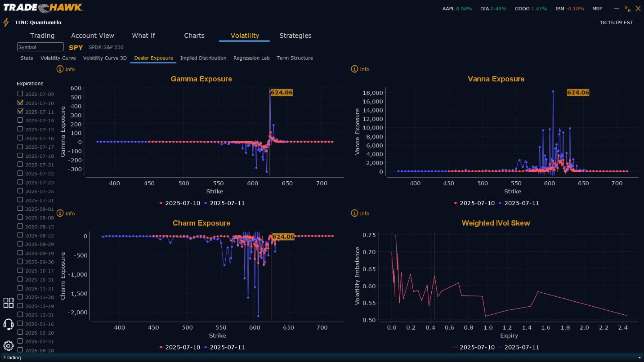Click the Symbol input field

[x=40, y=47]
